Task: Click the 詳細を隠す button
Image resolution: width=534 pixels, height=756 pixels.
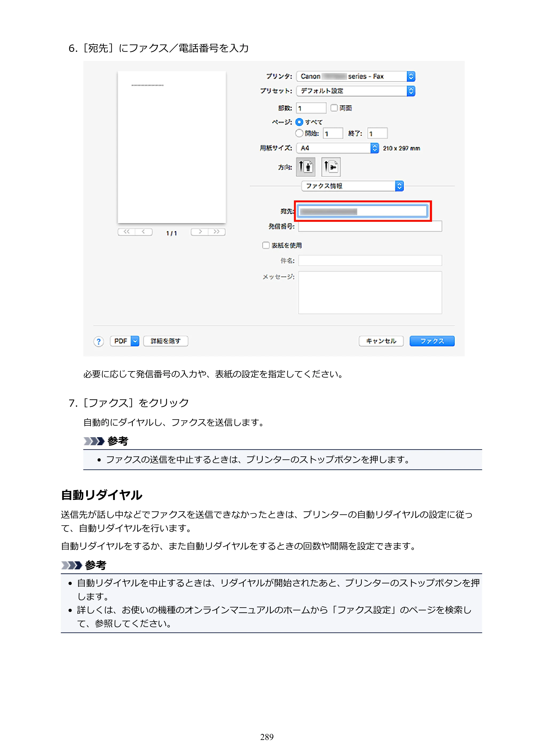Action: click(x=166, y=341)
